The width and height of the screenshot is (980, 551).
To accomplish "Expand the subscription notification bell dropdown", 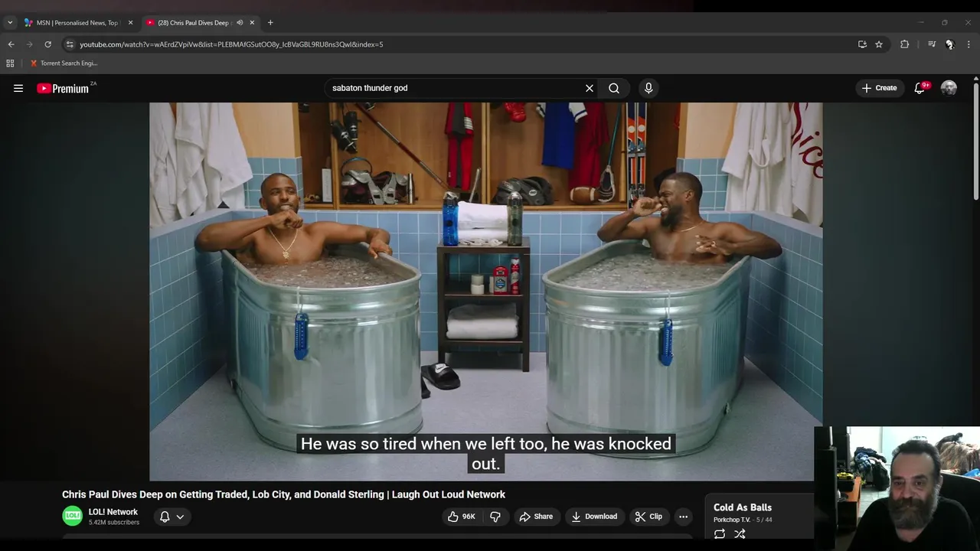I will point(171,517).
